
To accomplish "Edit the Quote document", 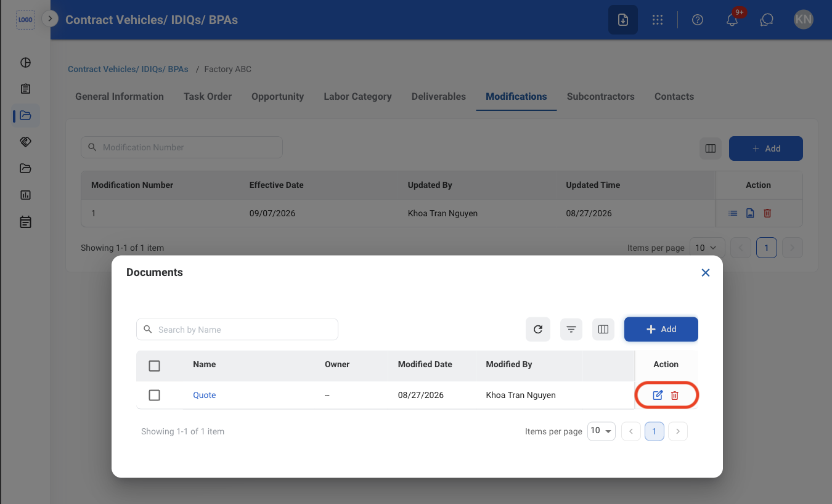I will coord(658,395).
